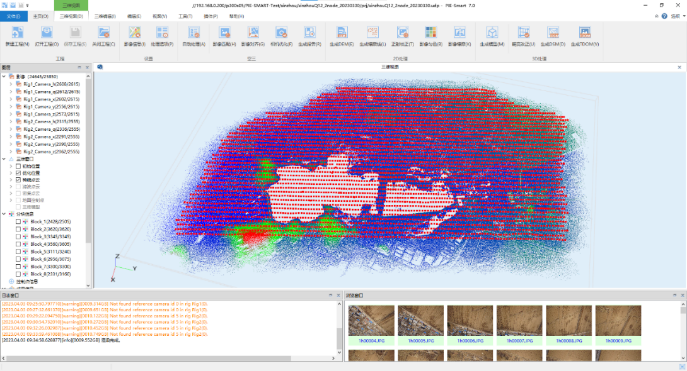Click the orange-outlined icon labeled with (L)
Image resolution: width=687 pixels, height=371 pixels.
tap(372, 32)
